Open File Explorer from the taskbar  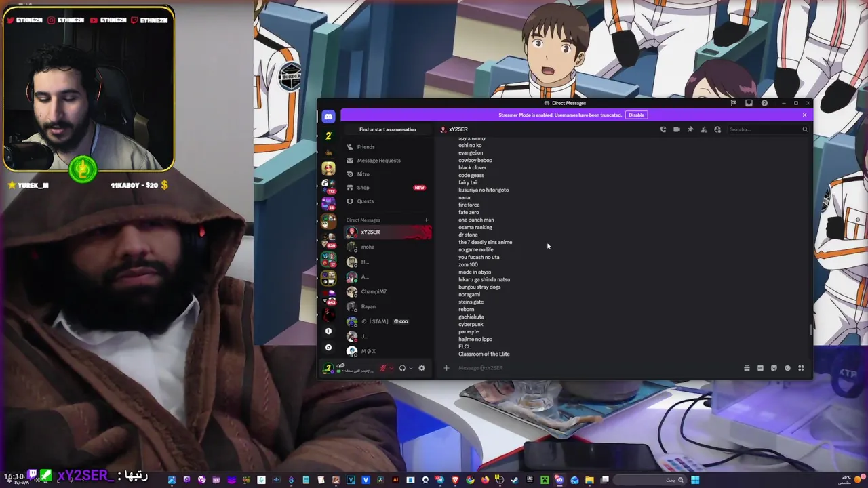click(x=589, y=480)
